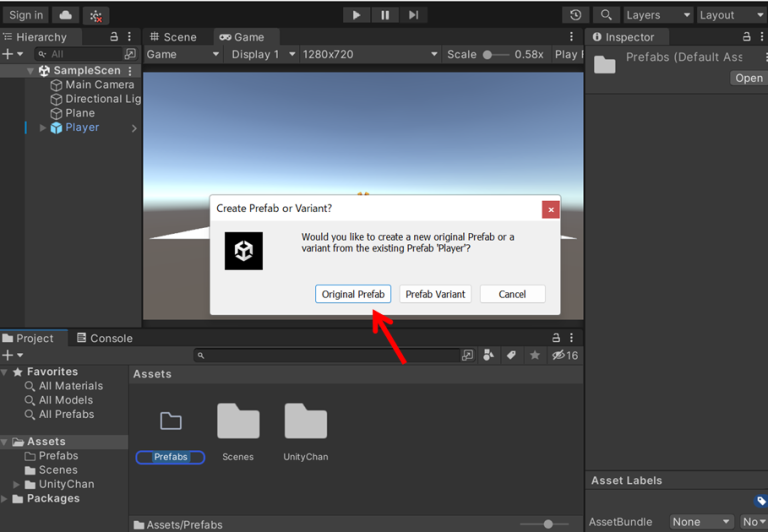The width and height of the screenshot is (768, 532).
Task: Switch to the Scene tab
Action: coord(173,37)
